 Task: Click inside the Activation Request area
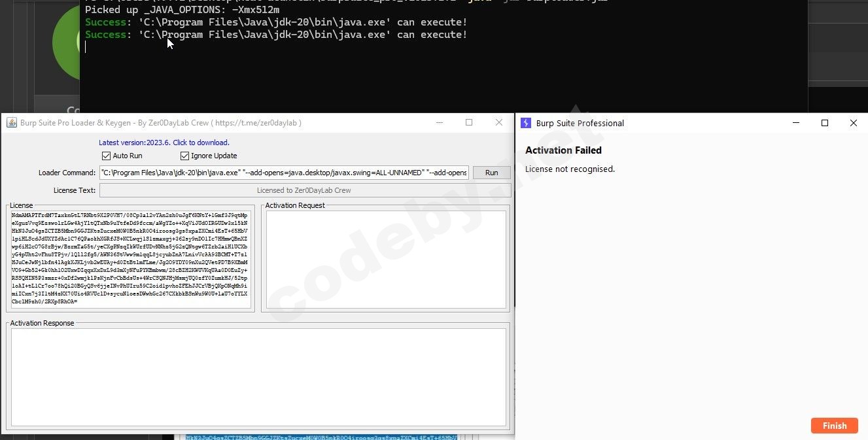386,259
